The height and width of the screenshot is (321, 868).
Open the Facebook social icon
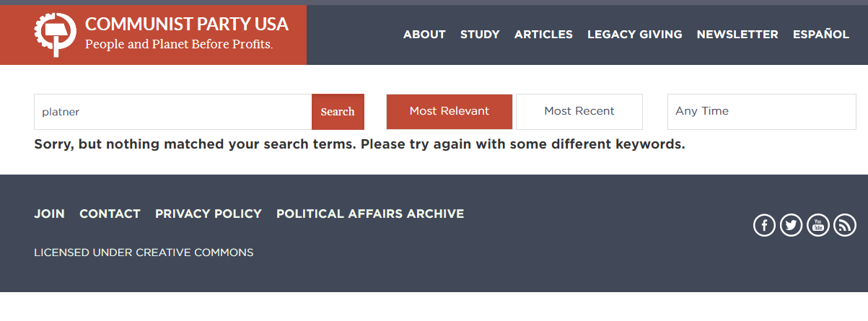764,225
